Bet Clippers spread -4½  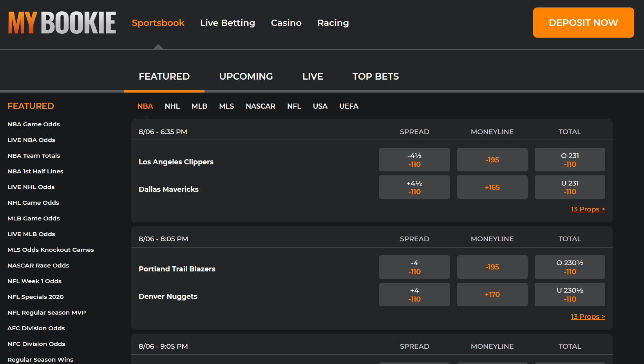click(x=414, y=160)
